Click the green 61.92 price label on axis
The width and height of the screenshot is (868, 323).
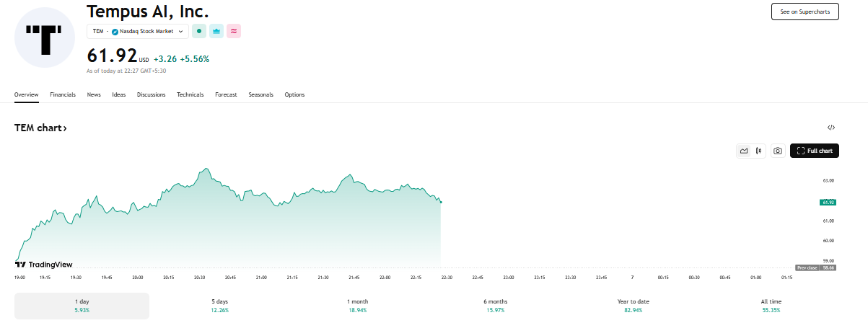click(x=828, y=202)
